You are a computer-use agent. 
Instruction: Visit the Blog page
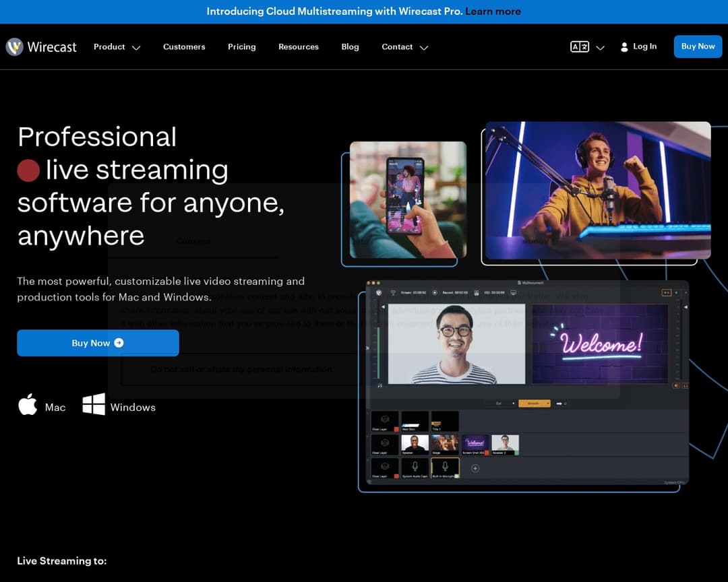click(350, 47)
